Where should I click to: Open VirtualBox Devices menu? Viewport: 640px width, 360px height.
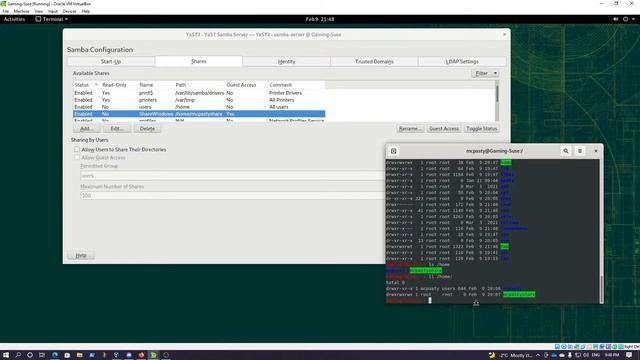coord(69,11)
